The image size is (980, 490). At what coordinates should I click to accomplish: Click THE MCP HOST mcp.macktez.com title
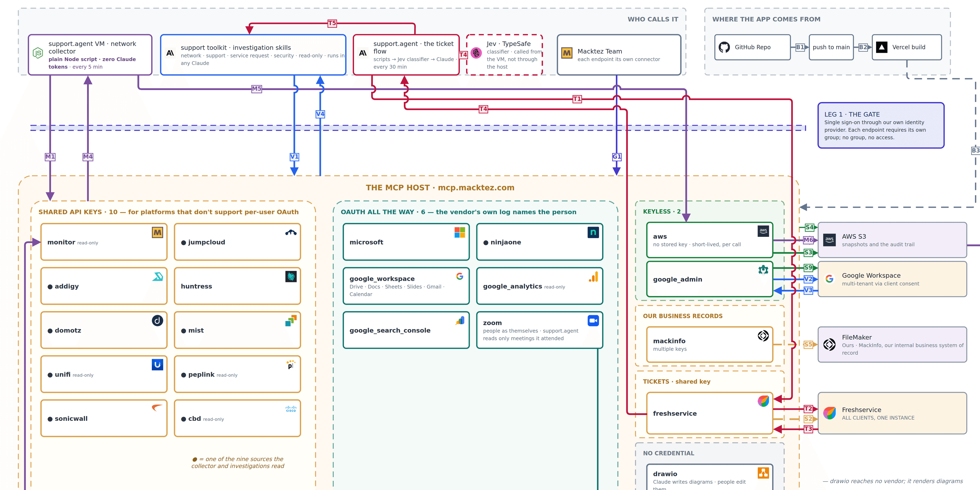coord(440,188)
